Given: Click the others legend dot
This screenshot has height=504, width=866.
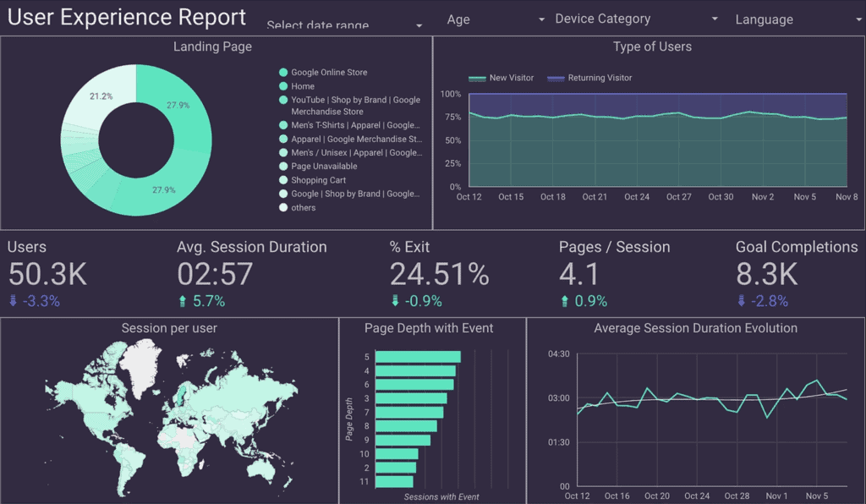Looking at the screenshot, I should coord(283,207).
